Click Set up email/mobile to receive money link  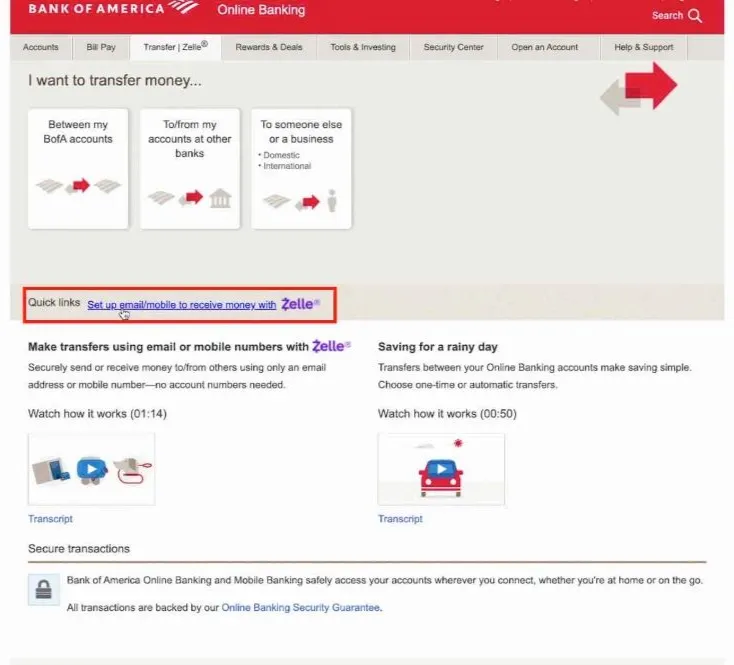click(x=182, y=305)
